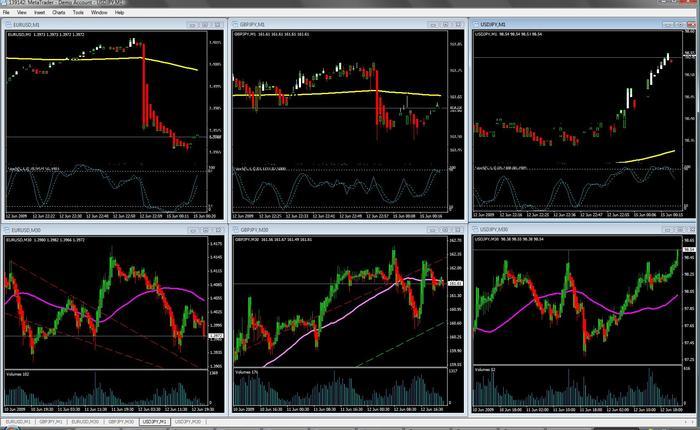Maximize the EURUSD,M1 chart window
This screenshot has height=430, width=700.
click(x=205, y=25)
